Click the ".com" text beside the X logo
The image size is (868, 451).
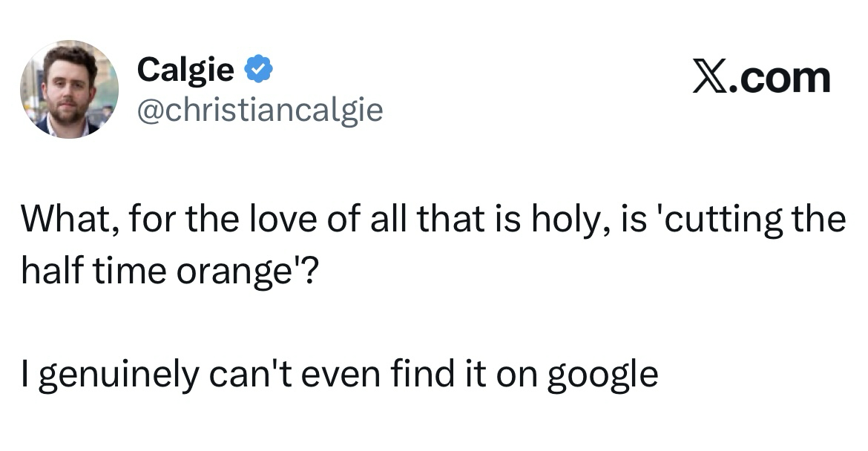780,78
